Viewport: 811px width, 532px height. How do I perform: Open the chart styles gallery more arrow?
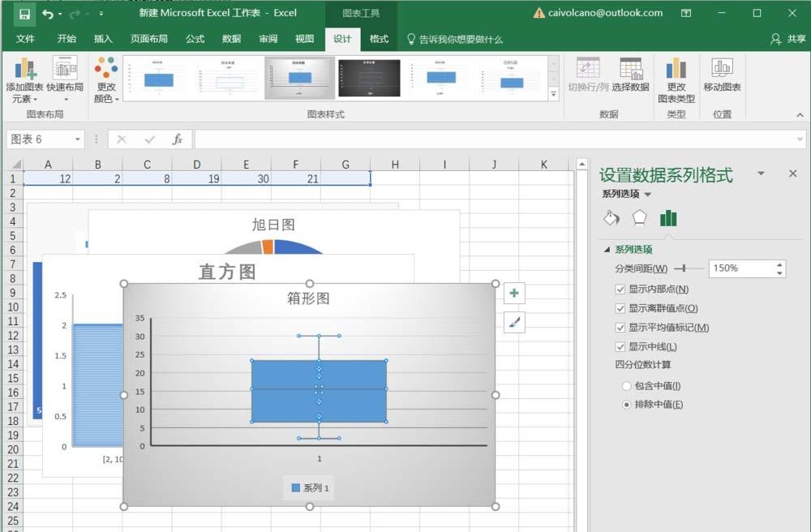click(x=554, y=92)
